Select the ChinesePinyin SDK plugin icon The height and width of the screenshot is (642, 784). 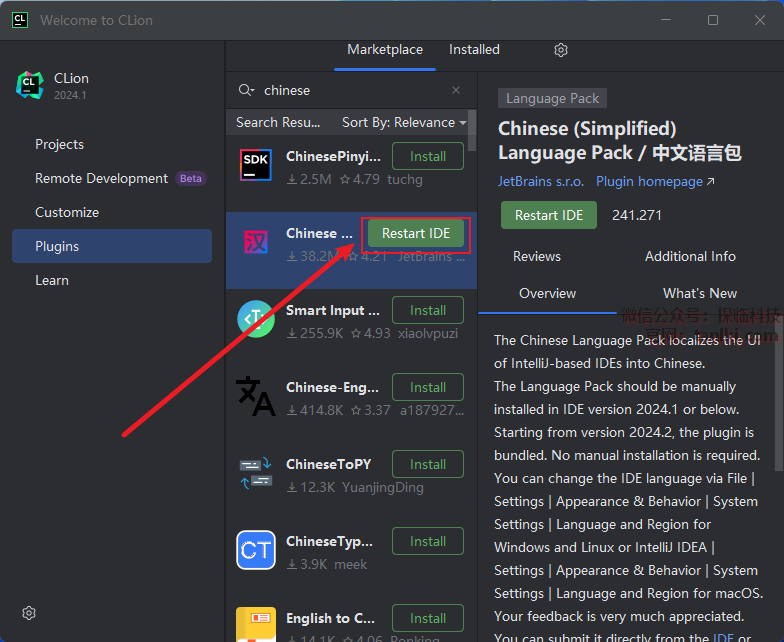pyautogui.click(x=256, y=165)
